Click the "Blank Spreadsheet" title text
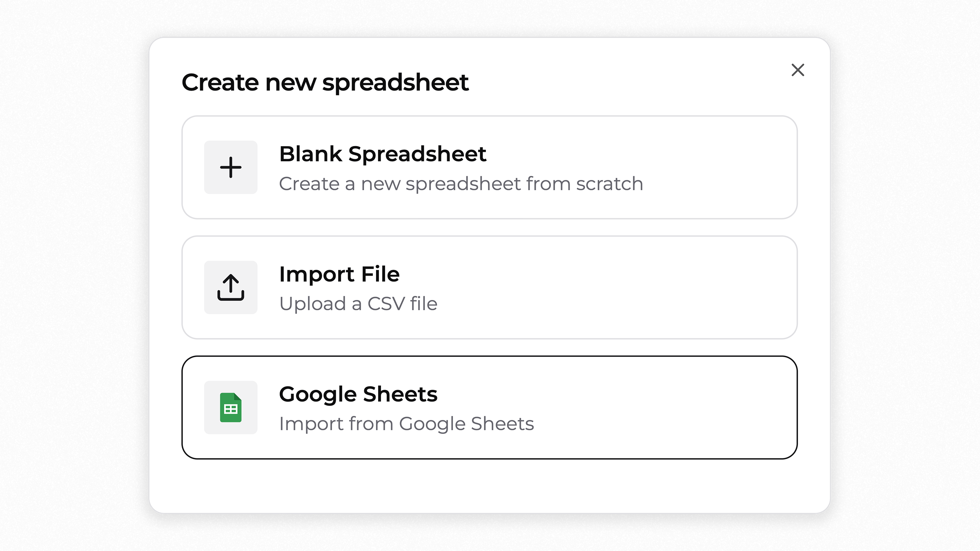This screenshot has height=551, width=980. [383, 154]
